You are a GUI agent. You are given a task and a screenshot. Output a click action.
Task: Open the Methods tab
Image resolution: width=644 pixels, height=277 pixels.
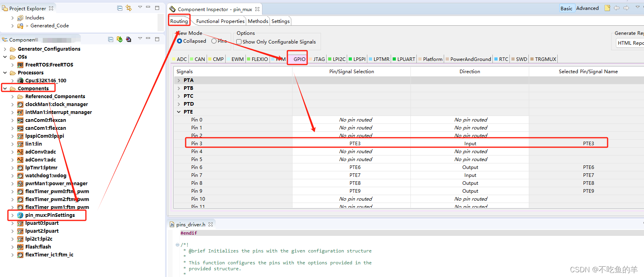[x=258, y=21]
